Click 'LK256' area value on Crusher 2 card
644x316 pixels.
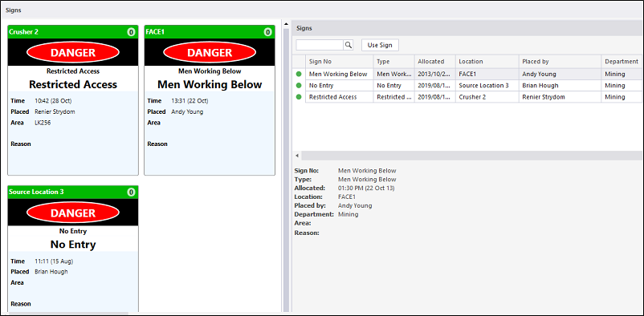(x=43, y=122)
